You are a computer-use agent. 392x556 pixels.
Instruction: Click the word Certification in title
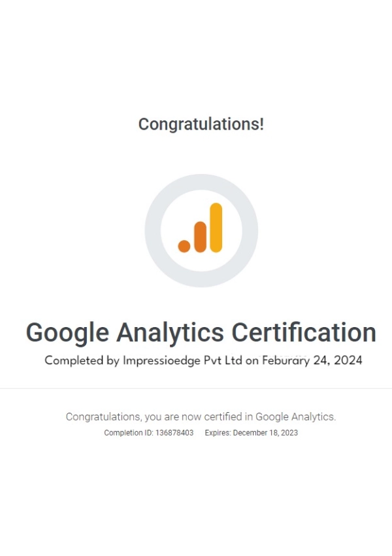(304, 332)
